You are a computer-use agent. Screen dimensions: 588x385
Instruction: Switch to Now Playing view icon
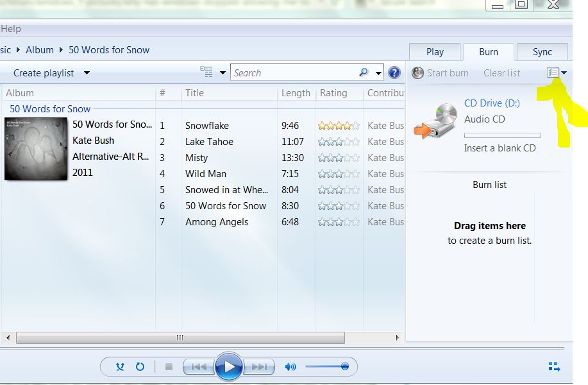pyautogui.click(x=554, y=366)
